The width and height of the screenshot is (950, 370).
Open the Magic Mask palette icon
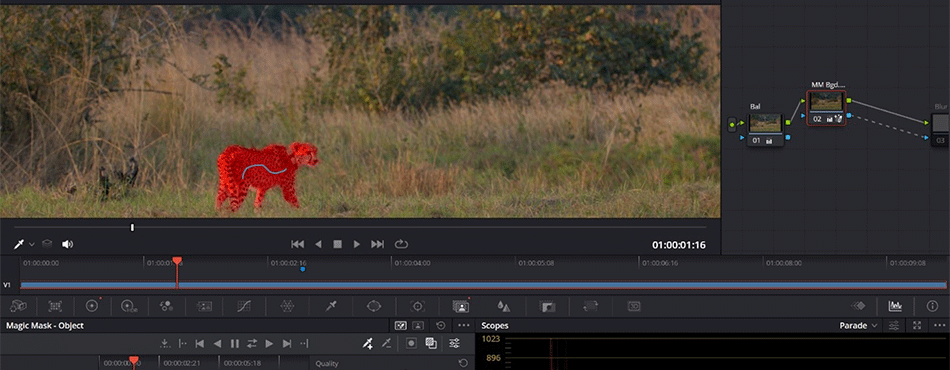point(461,306)
